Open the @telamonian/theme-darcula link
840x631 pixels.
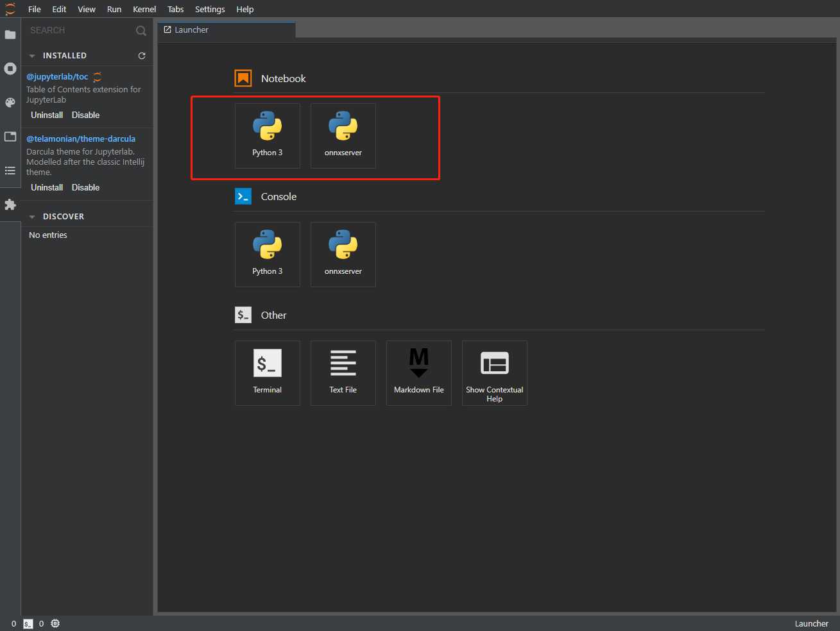[81, 139]
